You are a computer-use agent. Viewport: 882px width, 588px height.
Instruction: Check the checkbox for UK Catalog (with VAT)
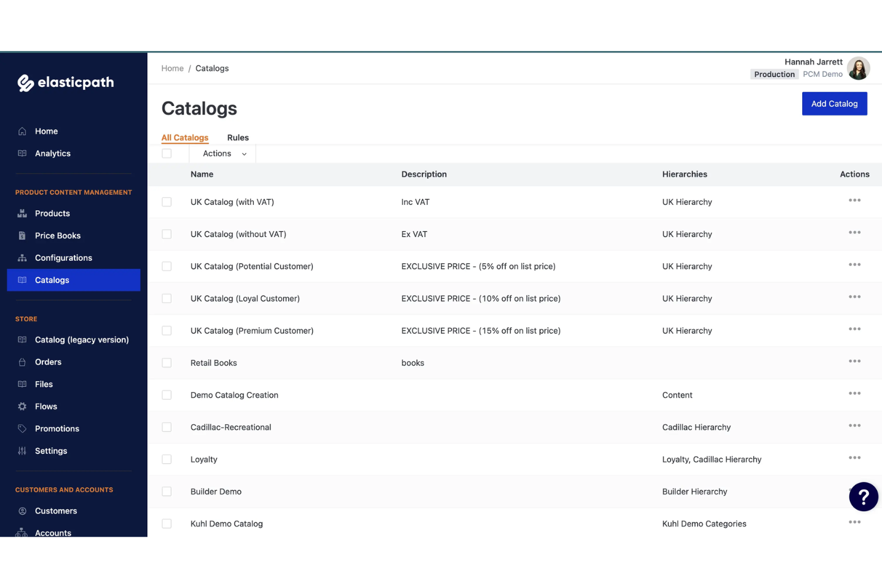tap(167, 202)
